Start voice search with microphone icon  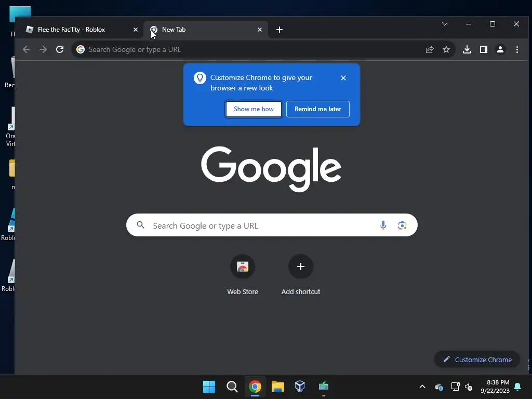coord(383,225)
